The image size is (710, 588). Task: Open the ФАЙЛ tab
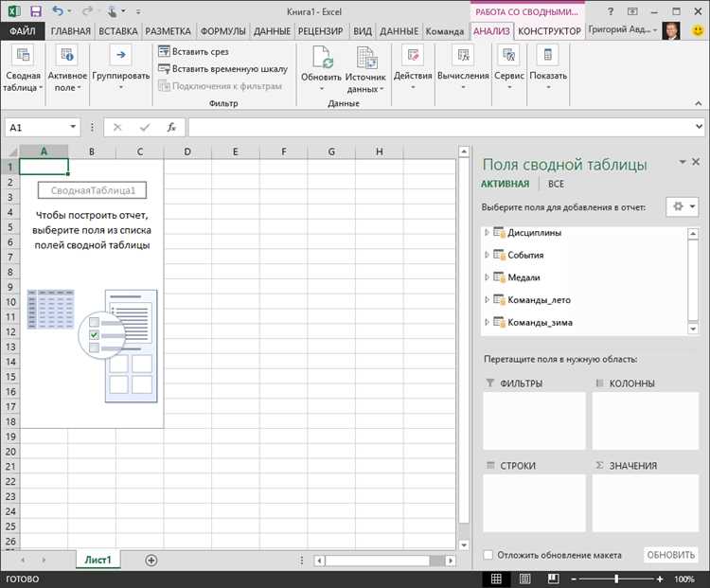click(23, 31)
